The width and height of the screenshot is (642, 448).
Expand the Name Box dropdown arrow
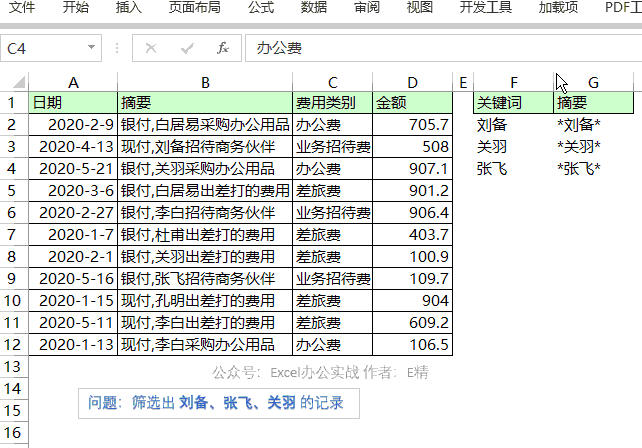point(92,48)
